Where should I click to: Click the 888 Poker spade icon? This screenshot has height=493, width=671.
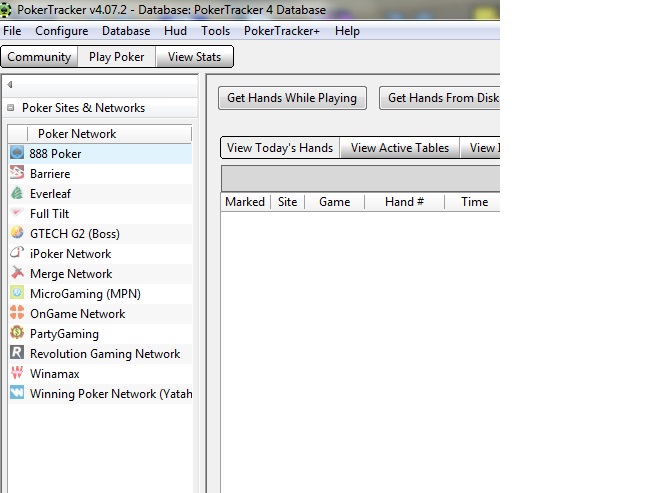[x=17, y=152]
